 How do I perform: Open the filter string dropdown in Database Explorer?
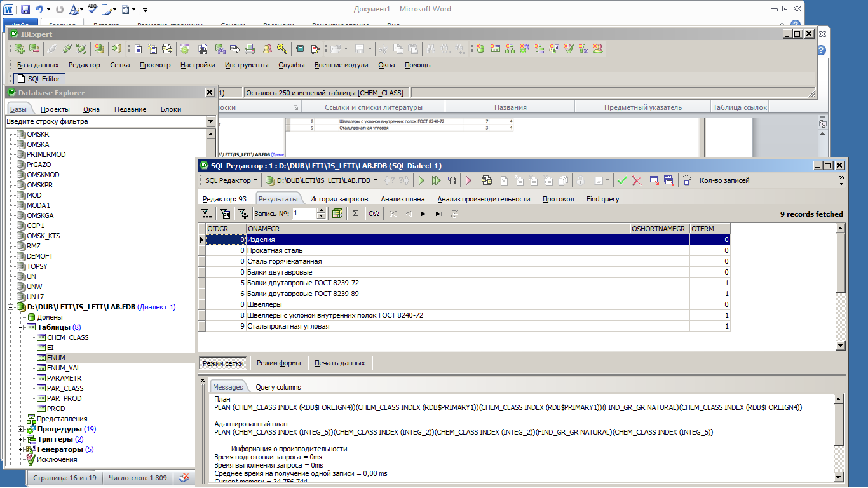point(210,121)
